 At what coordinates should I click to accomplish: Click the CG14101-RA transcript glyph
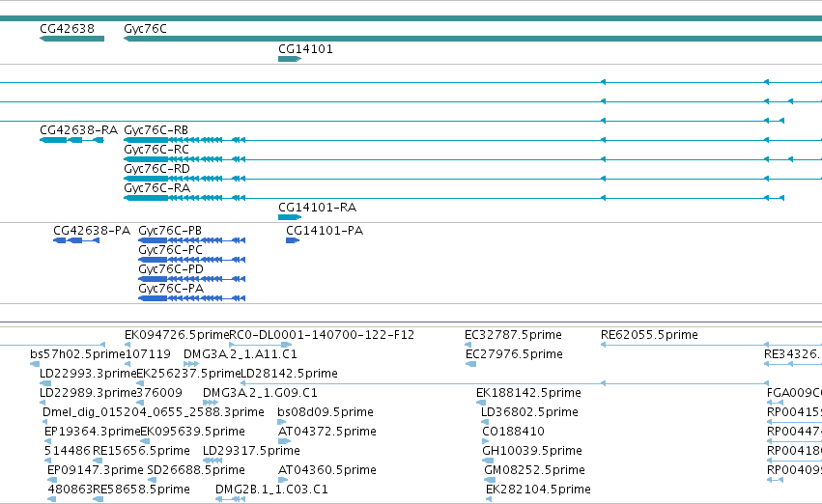(290, 217)
